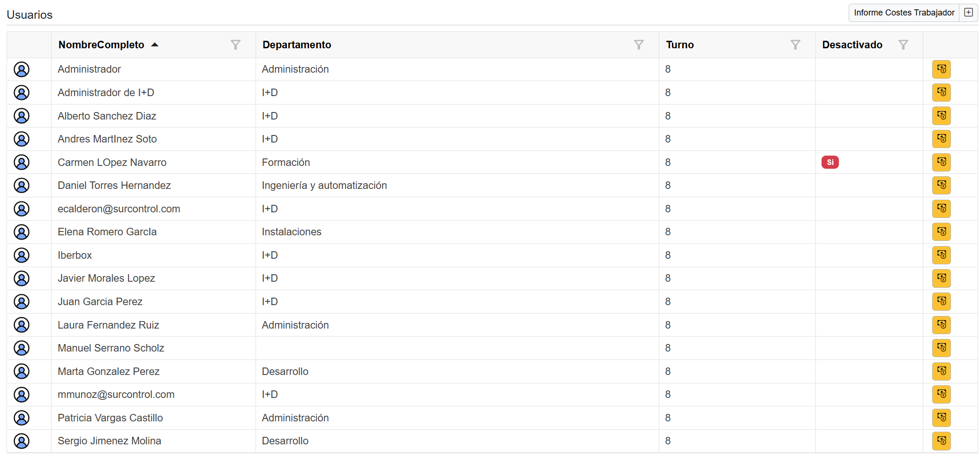Click yellow cost icon for Sergio Jimenez Molina
Image resolution: width=980 pixels, height=457 pixels.
point(941,441)
